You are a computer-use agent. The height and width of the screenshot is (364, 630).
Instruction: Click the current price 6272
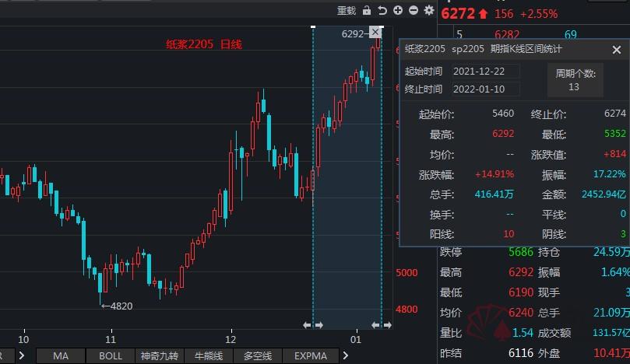click(x=458, y=14)
